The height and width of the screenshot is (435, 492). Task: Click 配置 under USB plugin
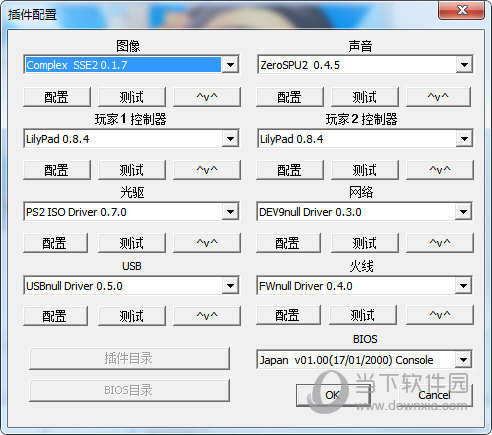point(55,316)
